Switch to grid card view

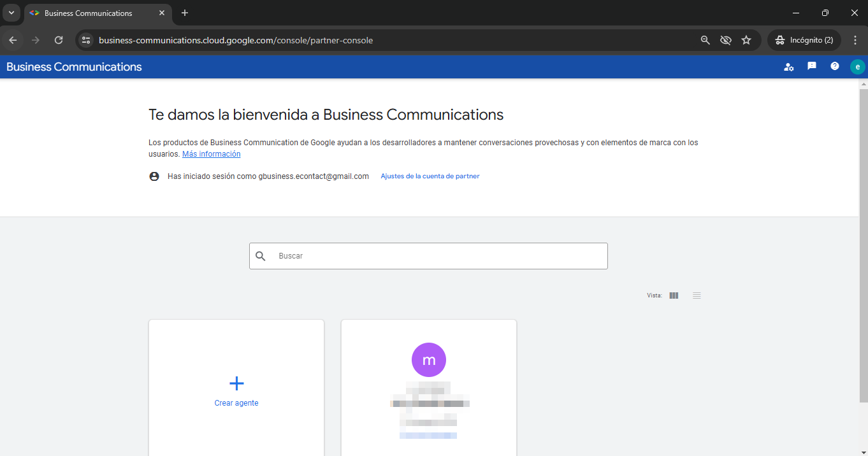[674, 296]
